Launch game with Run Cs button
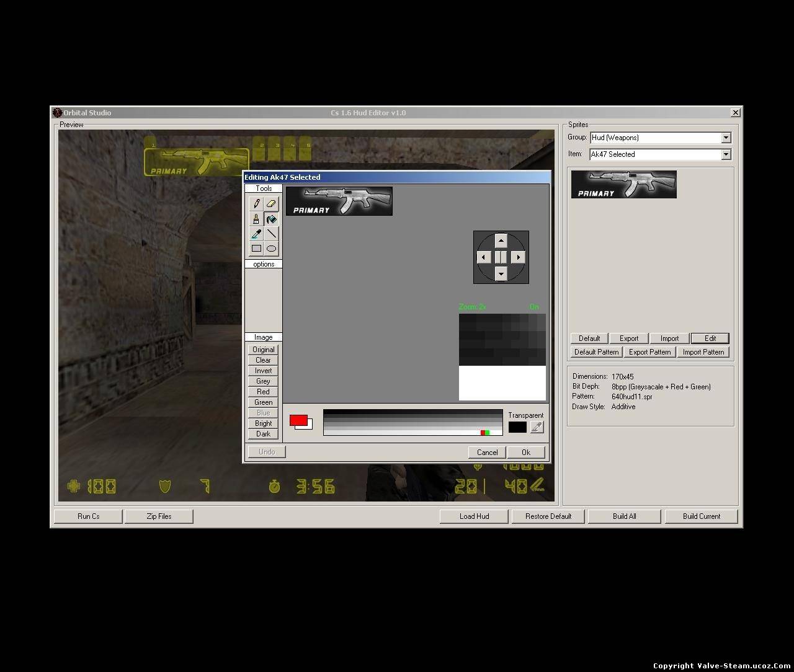794x672 pixels. pos(88,516)
